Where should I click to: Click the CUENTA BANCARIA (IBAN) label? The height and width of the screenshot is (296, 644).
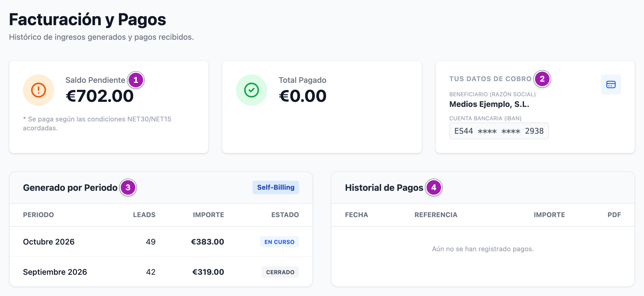pyautogui.click(x=485, y=118)
